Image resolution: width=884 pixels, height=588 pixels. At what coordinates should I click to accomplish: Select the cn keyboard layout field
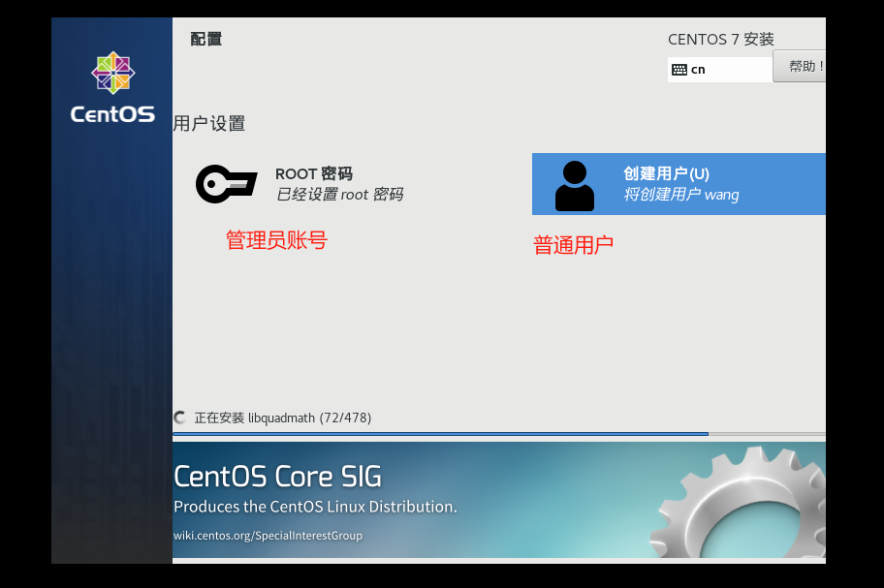tap(720, 70)
